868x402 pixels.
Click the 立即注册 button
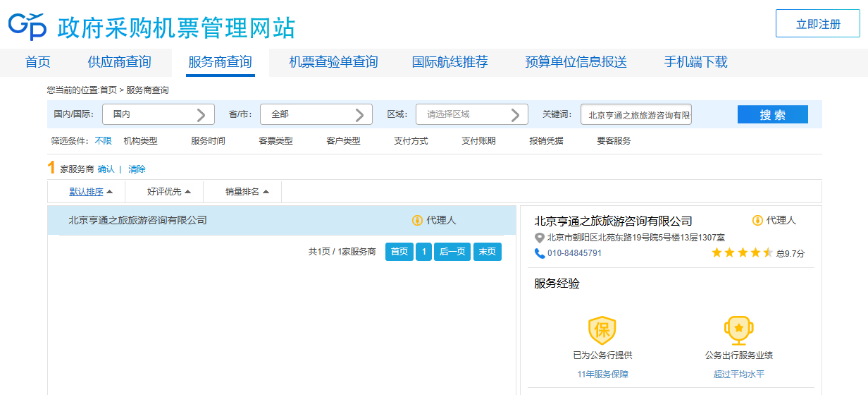click(x=818, y=23)
